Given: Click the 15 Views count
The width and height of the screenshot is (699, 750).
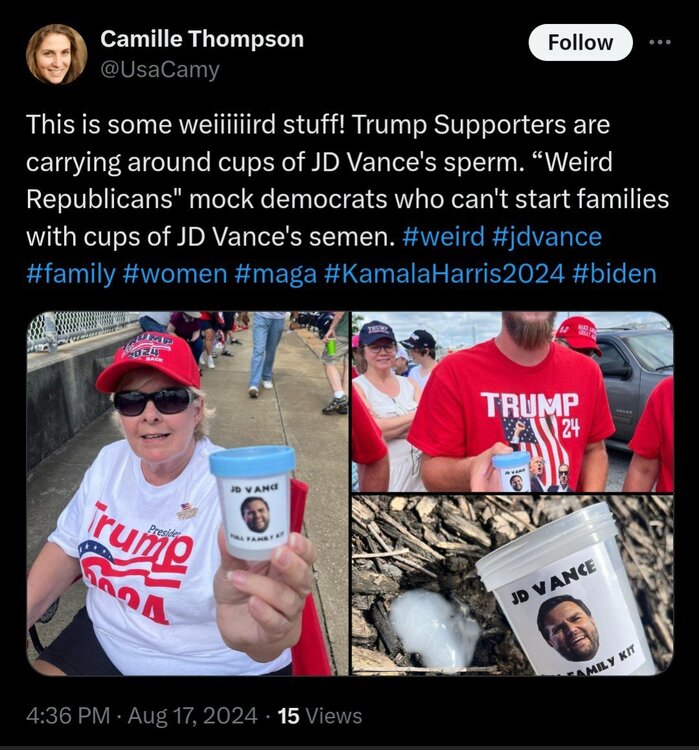Looking at the screenshot, I should (320, 716).
